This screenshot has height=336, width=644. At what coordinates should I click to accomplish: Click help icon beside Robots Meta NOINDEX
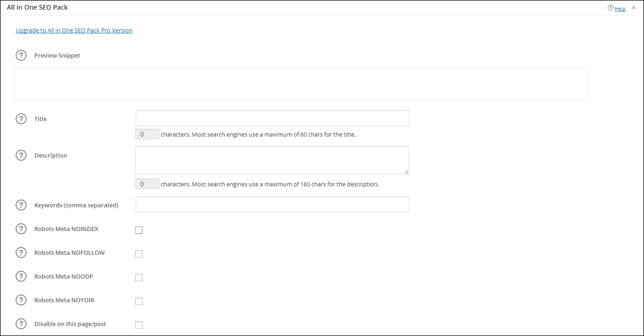[21, 229]
